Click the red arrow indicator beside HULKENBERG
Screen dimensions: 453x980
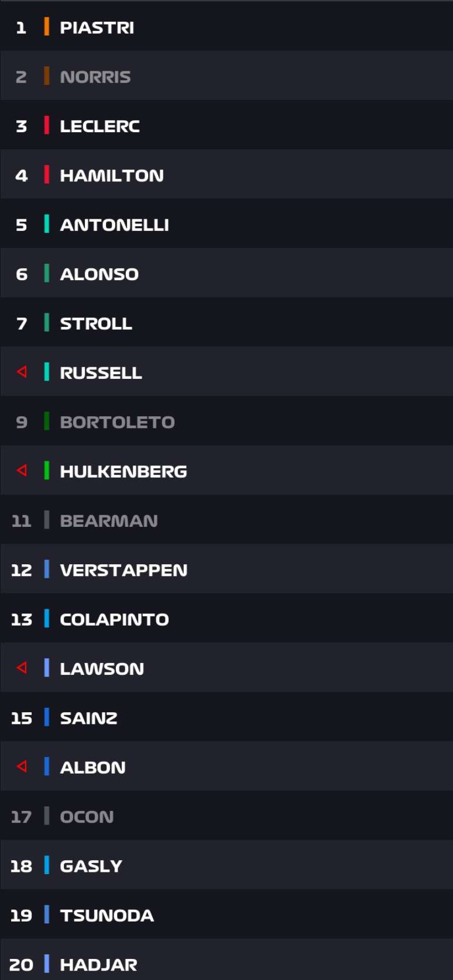pos(22,471)
